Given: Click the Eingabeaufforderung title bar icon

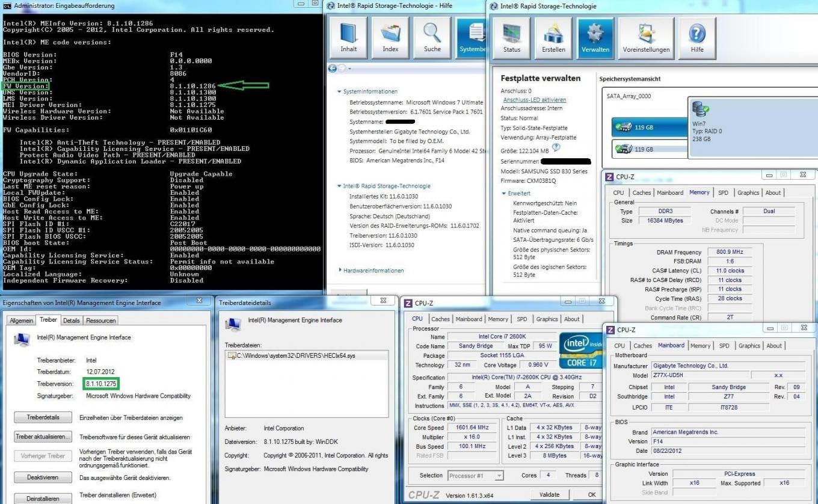Looking at the screenshot, I should pos(7,5).
